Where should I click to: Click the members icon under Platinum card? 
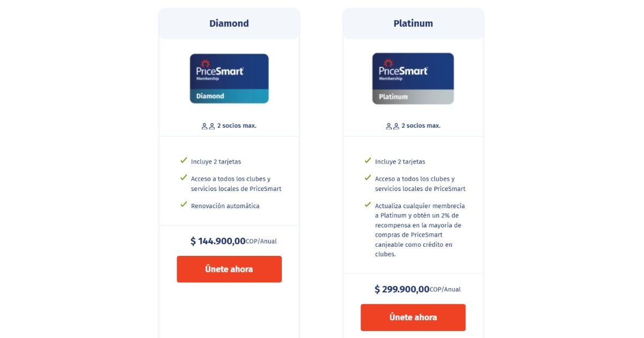pos(392,126)
